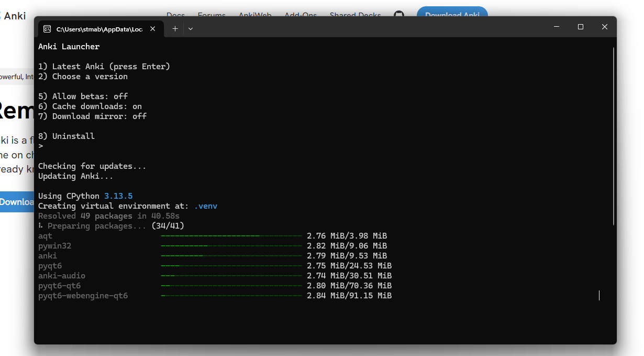This screenshot has height=356, width=644.
Task: Click the aqt download progress bar
Action: pyautogui.click(x=231, y=236)
